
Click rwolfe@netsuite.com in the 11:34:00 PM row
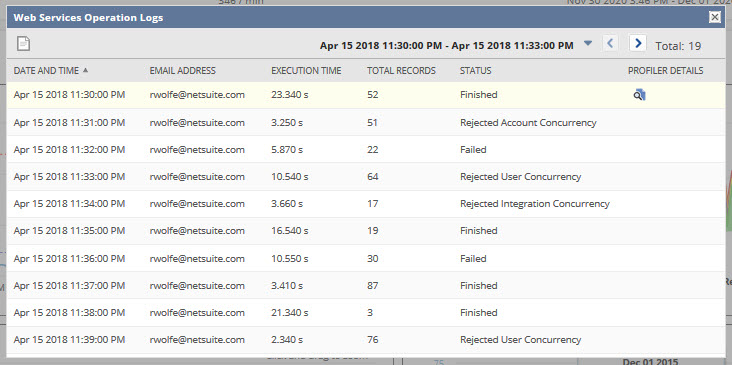(197, 204)
